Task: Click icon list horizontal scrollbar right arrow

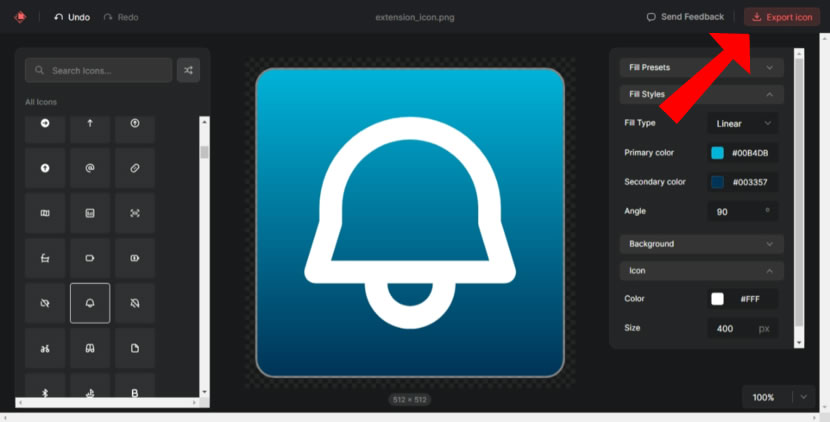Action: point(194,403)
